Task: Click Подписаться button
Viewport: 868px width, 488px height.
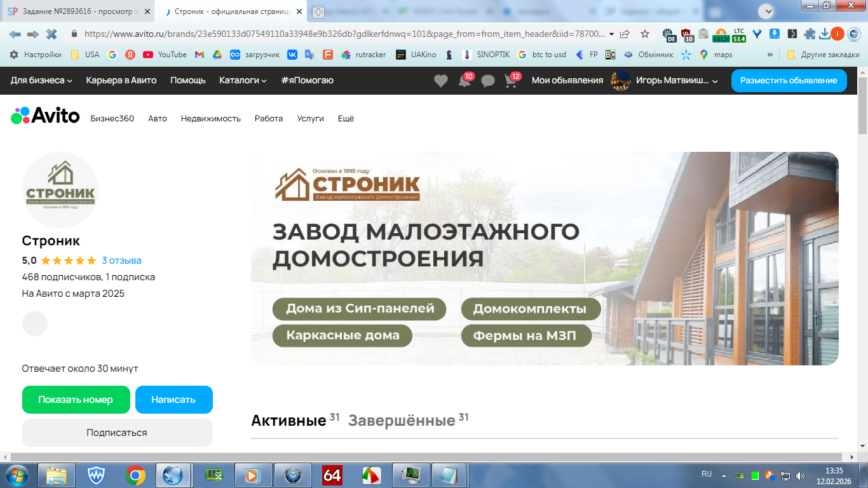Action: point(117,433)
